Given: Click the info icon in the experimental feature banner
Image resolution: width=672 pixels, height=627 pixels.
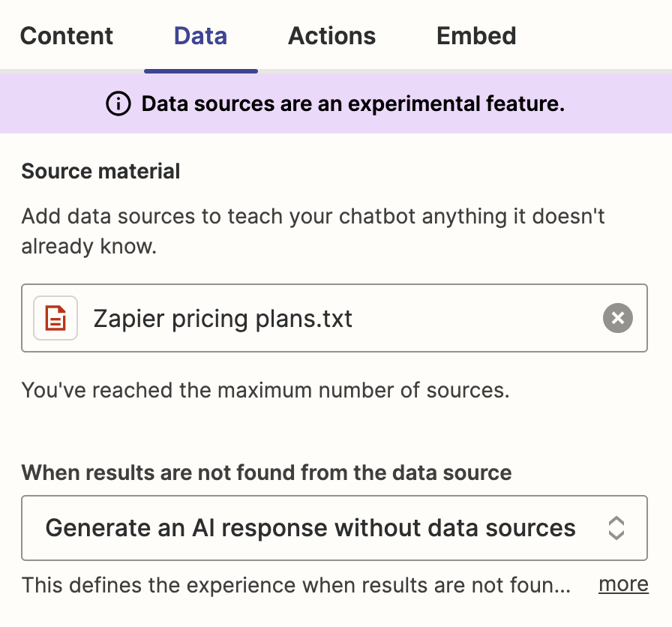Looking at the screenshot, I should (118, 103).
